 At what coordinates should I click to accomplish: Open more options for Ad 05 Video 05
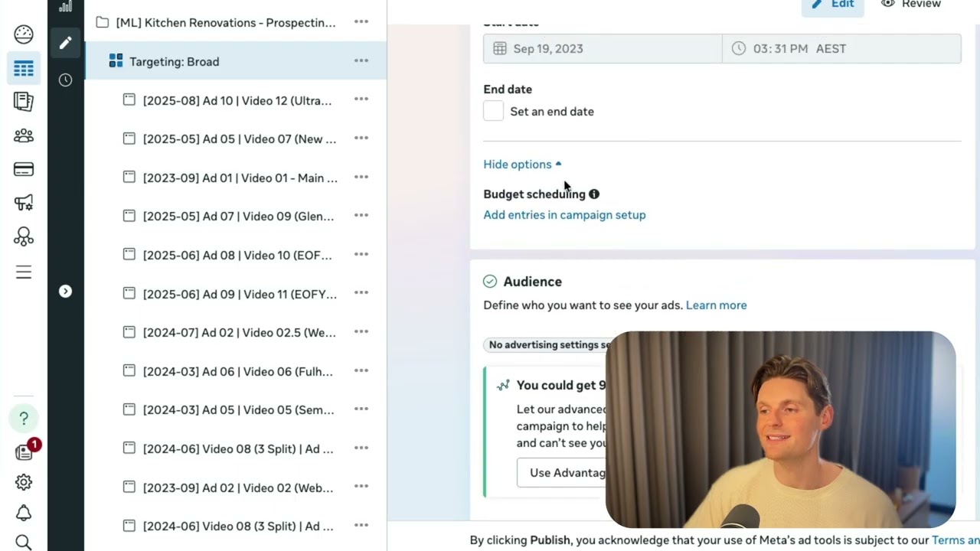coord(361,409)
